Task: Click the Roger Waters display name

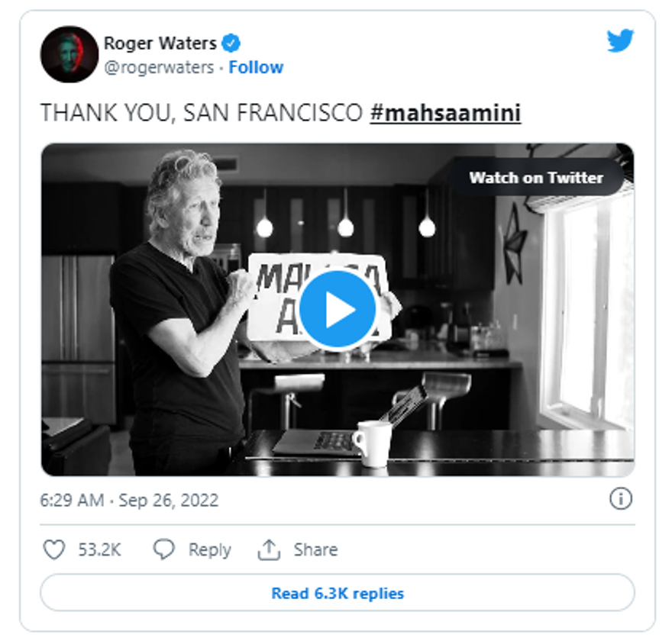Action: [x=160, y=43]
